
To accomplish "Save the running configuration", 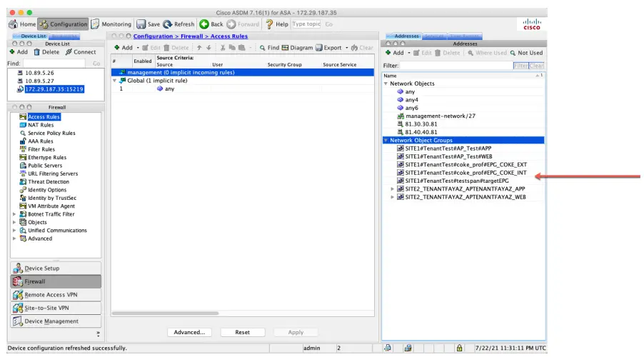I will pos(149,24).
